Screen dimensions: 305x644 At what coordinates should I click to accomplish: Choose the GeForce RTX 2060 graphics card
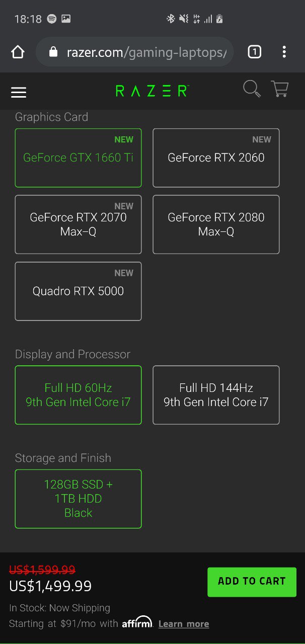point(216,158)
